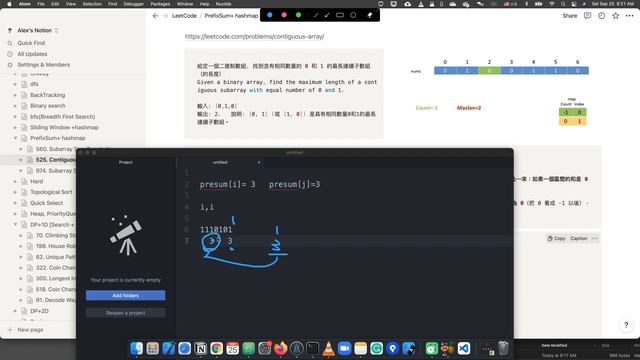Open the Edit menu in menu bar
This screenshot has height=360, width=640.
click(55, 4)
